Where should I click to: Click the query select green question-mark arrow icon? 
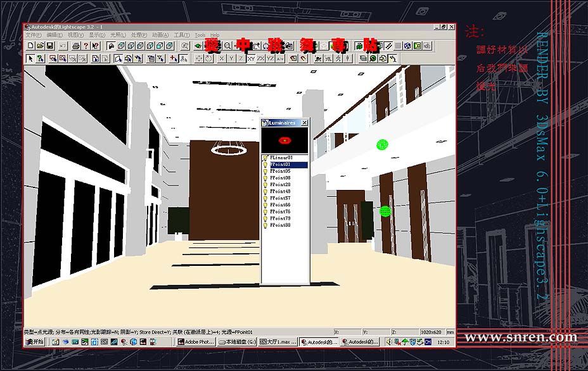click(40, 58)
